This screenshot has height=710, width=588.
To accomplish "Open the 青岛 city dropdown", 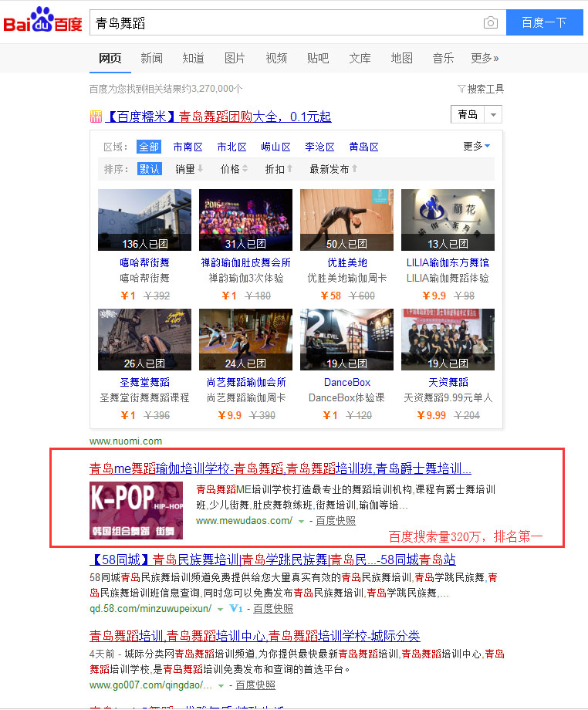I will click(477, 114).
